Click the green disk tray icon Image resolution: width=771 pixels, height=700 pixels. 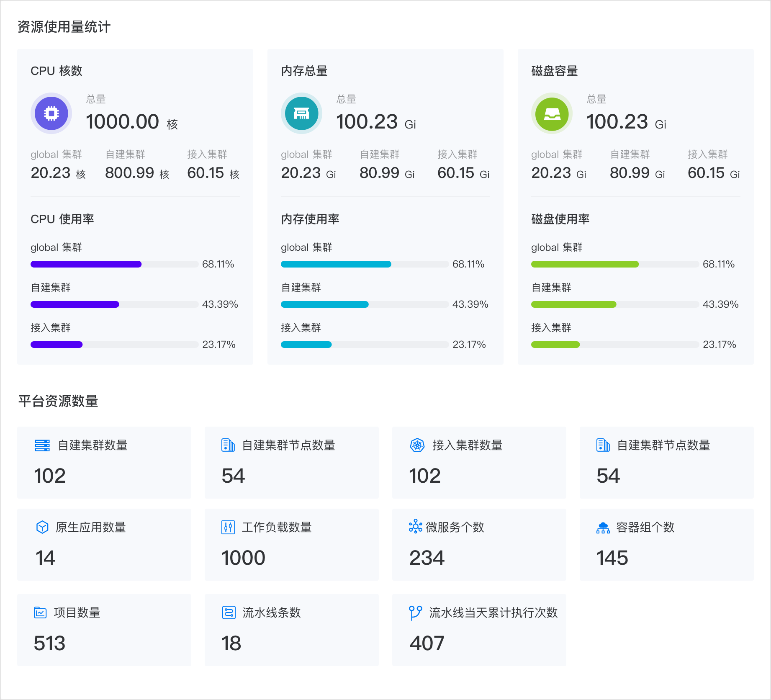(552, 113)
